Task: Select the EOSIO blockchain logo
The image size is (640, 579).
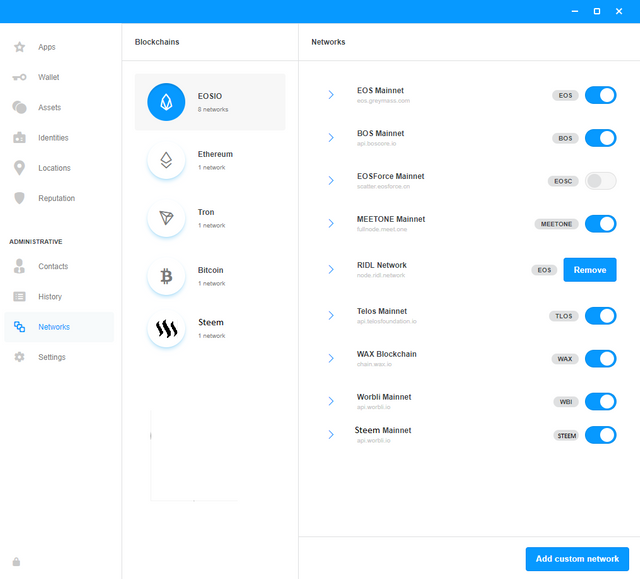Action: click(x=166, y=102)
